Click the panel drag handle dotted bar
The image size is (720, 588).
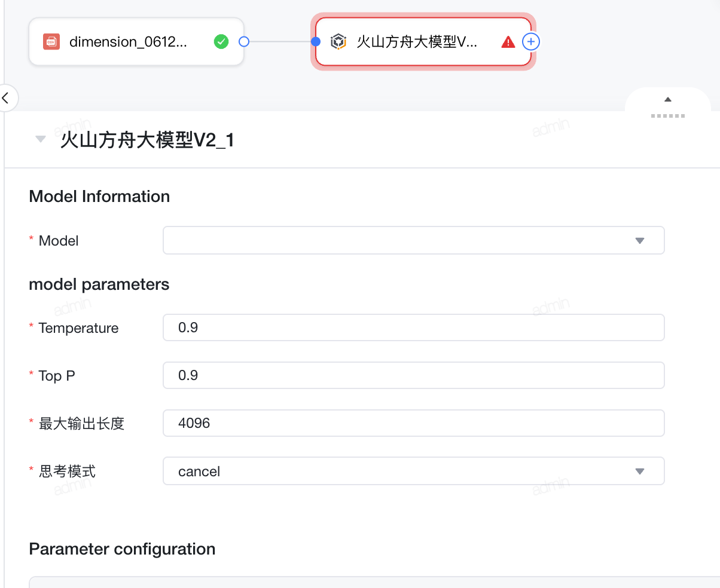tap(668, 115)
